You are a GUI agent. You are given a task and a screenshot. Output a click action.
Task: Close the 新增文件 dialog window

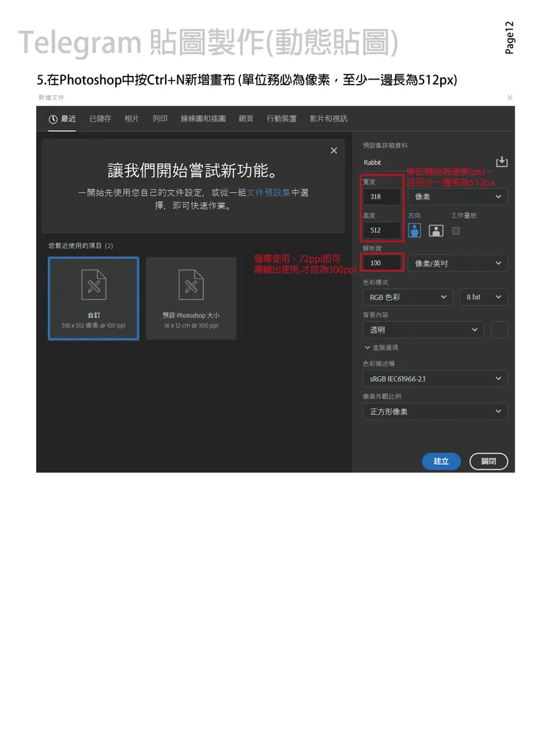pos(510,98)
